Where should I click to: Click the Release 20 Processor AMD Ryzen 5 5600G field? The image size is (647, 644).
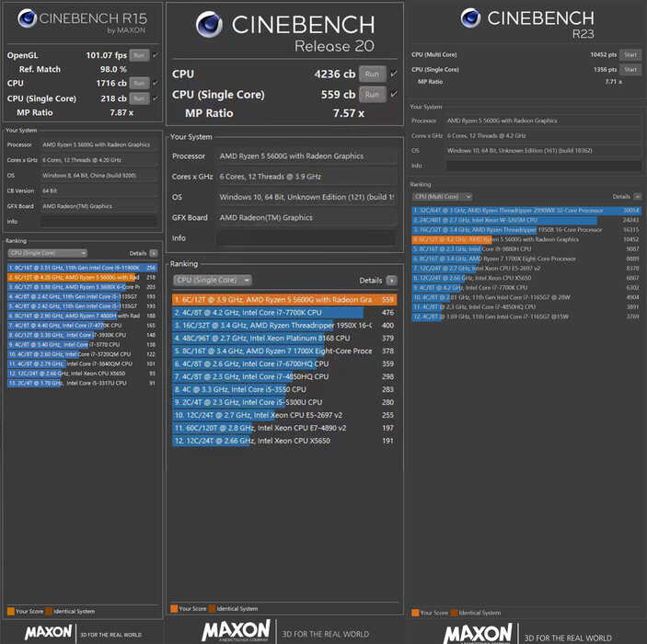[306, 156]
